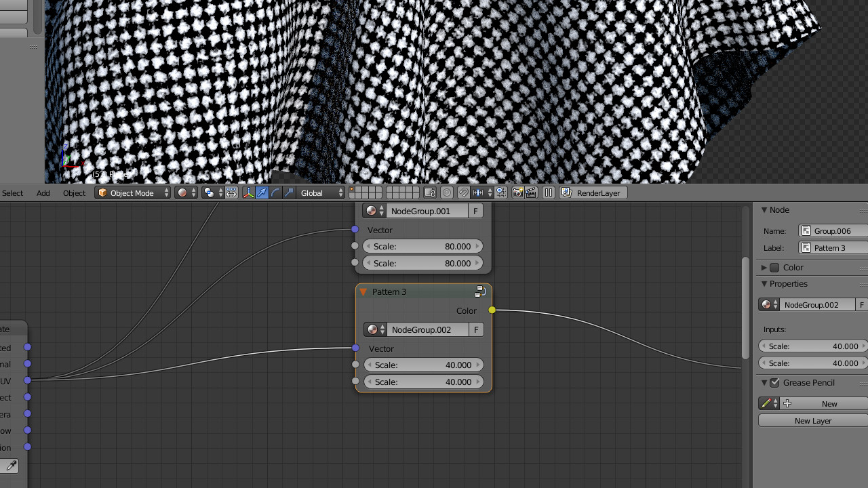Click the viewport shading sphere icon

point(182,193)
